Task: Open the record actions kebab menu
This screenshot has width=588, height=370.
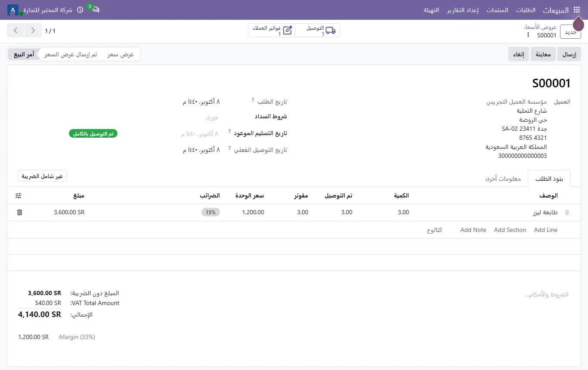Action: [528, 35]
